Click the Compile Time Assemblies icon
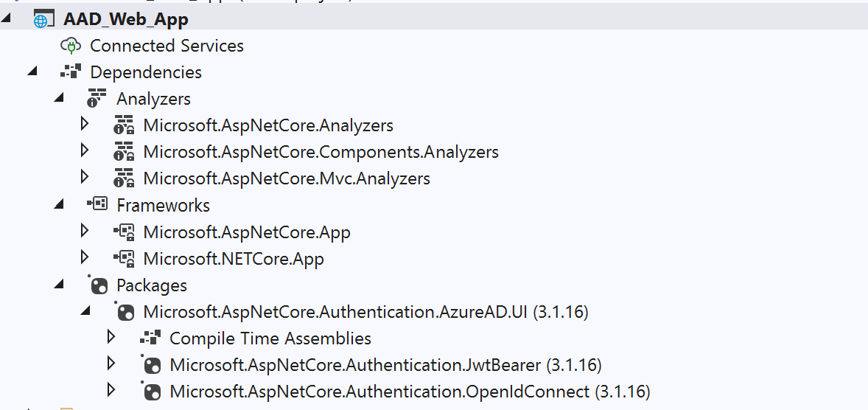The image size is (868, 410). 150,338
